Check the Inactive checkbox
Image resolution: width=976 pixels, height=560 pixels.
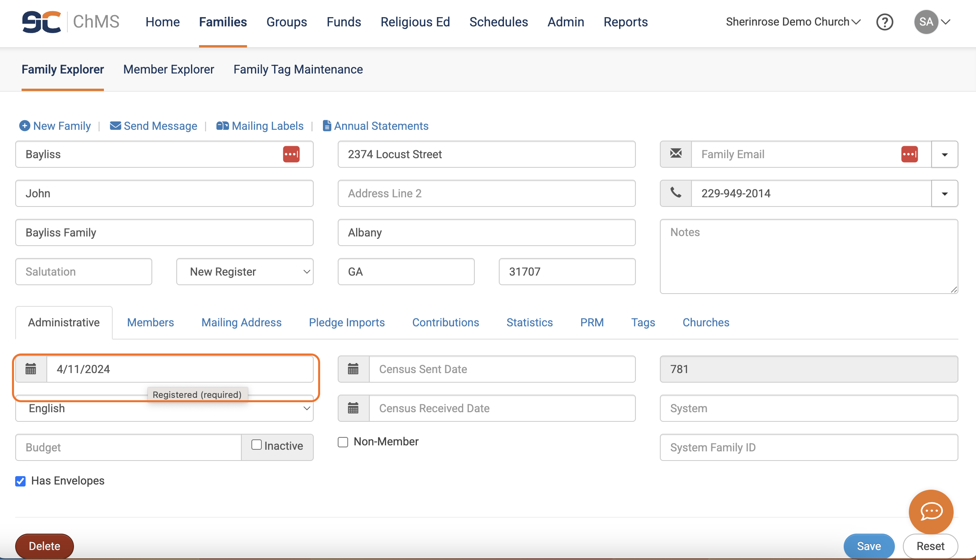[256, 445]
